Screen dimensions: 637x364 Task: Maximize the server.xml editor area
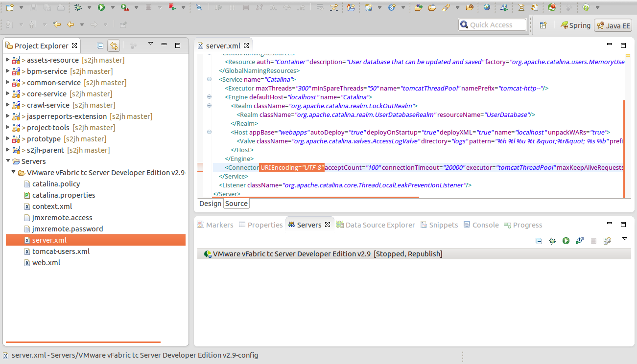click(623, 45)
